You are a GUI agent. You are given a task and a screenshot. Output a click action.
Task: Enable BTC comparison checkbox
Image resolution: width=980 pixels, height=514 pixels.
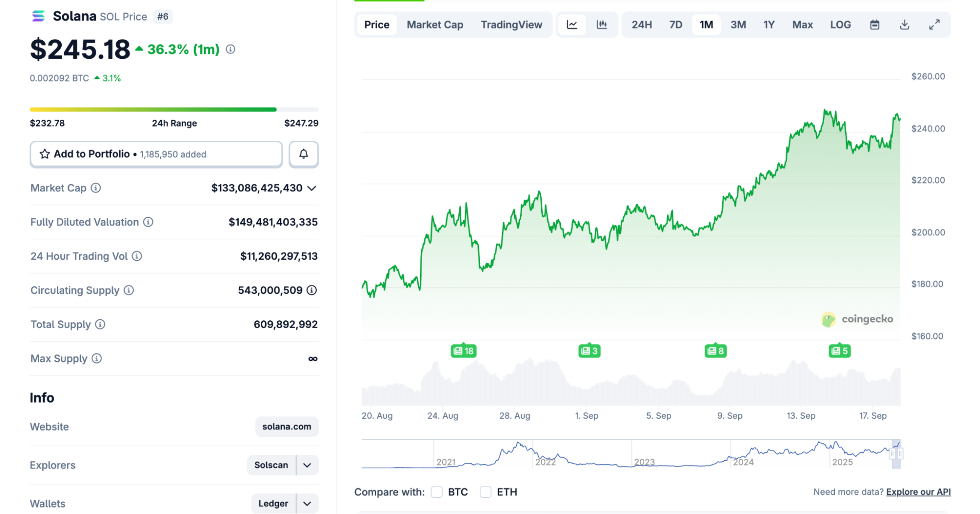[x=437, y=492]
